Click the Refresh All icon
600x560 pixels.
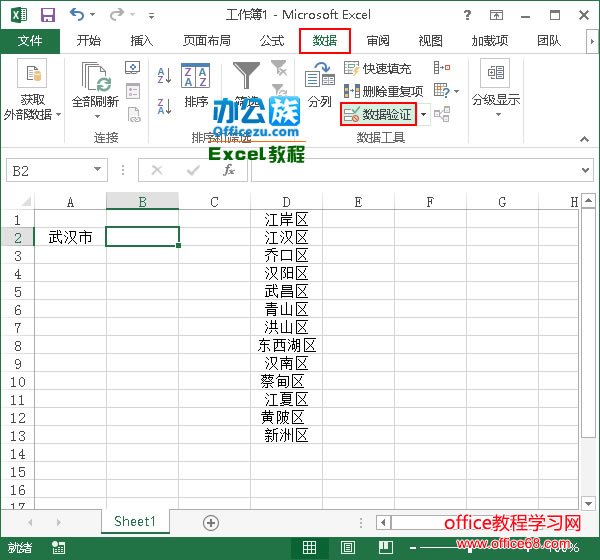coord(96,77)
